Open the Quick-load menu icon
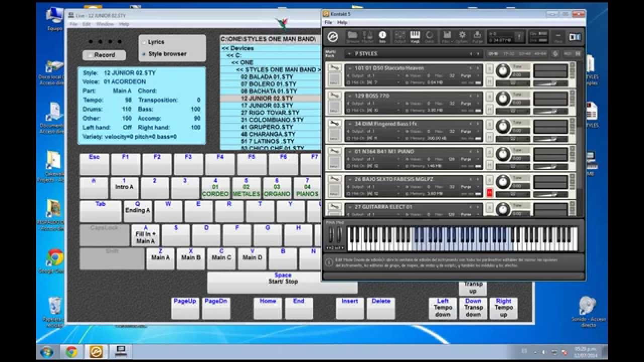Image resolution: width=644 pixels, height=362 pixels. 429,36
